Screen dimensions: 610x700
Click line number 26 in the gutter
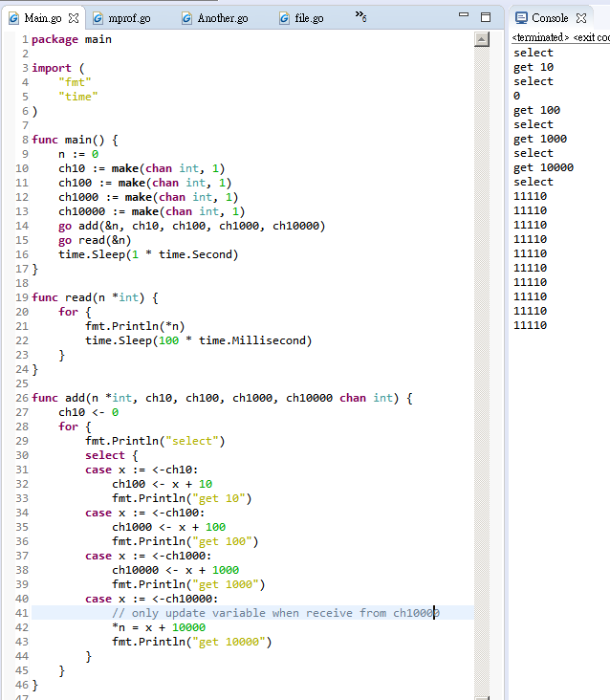point(21,398)
